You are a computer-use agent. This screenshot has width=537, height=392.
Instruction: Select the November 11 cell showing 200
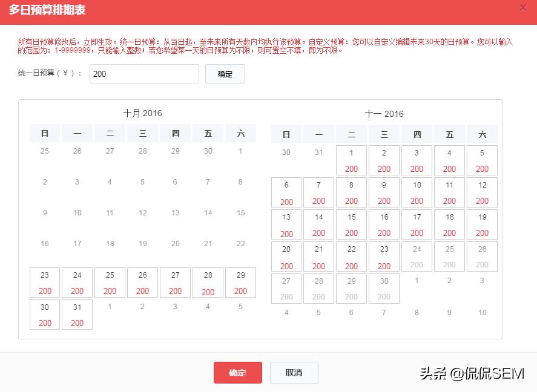pyautogui.click(x=449, y=192)
